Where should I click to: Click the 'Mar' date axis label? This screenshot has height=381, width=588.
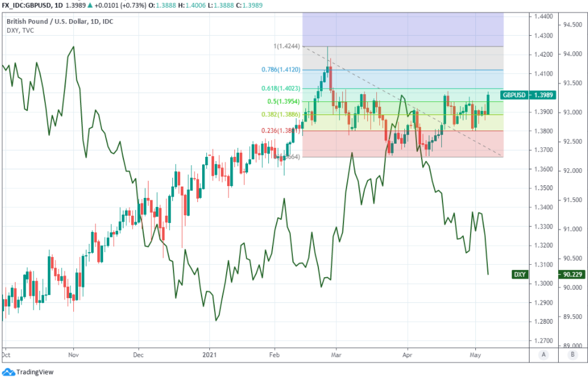click(x=336, y=354)
